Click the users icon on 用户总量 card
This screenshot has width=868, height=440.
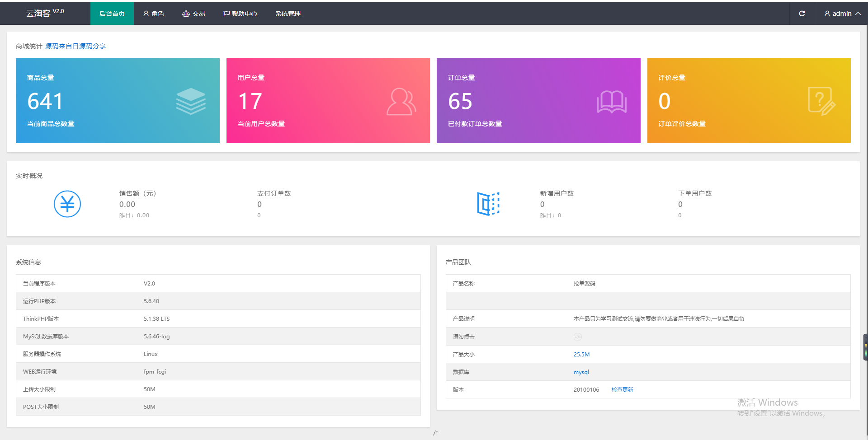(x=401, y=102)
